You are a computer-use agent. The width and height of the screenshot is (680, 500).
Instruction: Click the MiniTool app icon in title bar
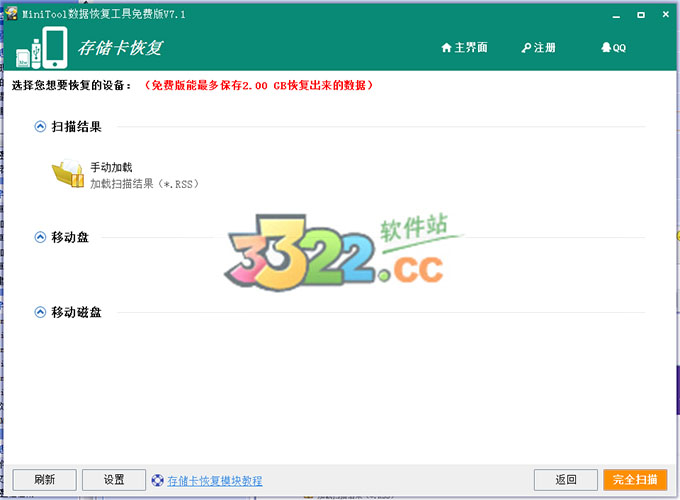click(11, 13)
